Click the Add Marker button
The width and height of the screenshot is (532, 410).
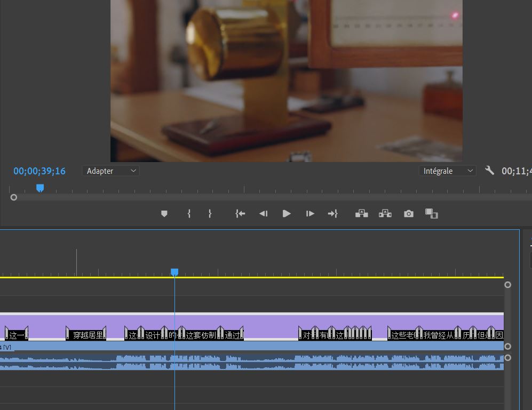pyautogui.click(x=164, y=214)
